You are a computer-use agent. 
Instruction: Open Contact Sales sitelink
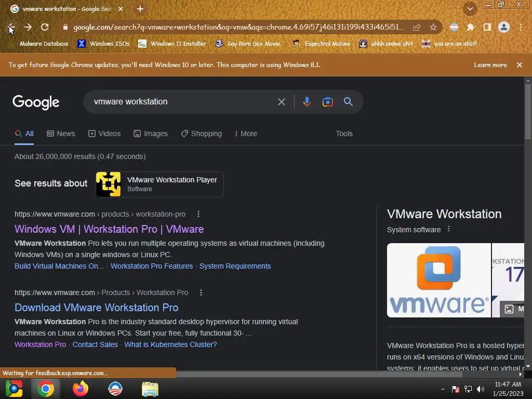[95, 344]
